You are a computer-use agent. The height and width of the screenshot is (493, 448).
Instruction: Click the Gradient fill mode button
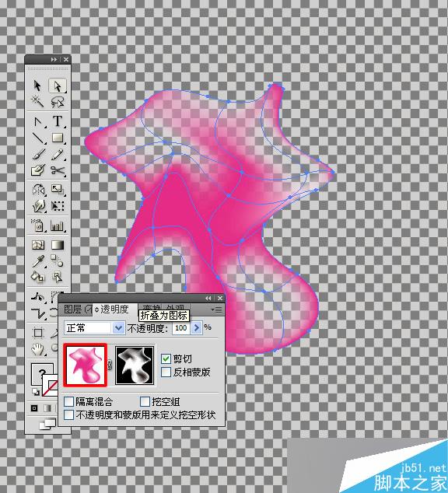pyautogui.click(x=47, y=408)
